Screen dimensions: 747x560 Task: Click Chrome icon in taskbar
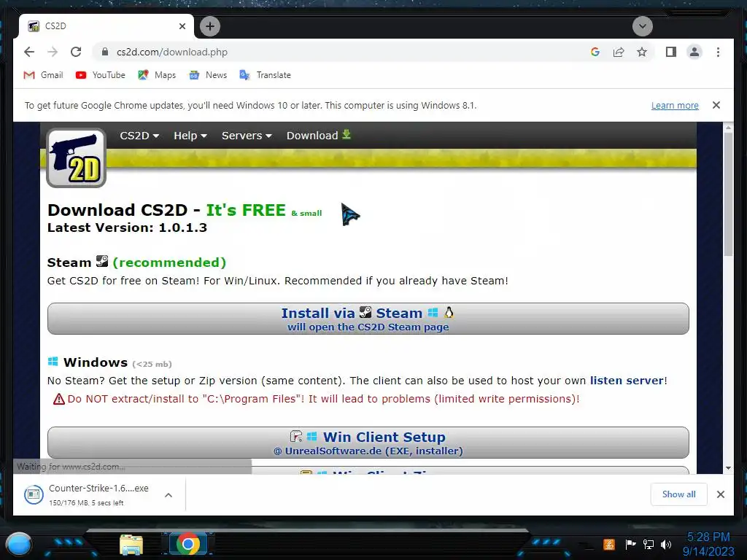(188, 544)
